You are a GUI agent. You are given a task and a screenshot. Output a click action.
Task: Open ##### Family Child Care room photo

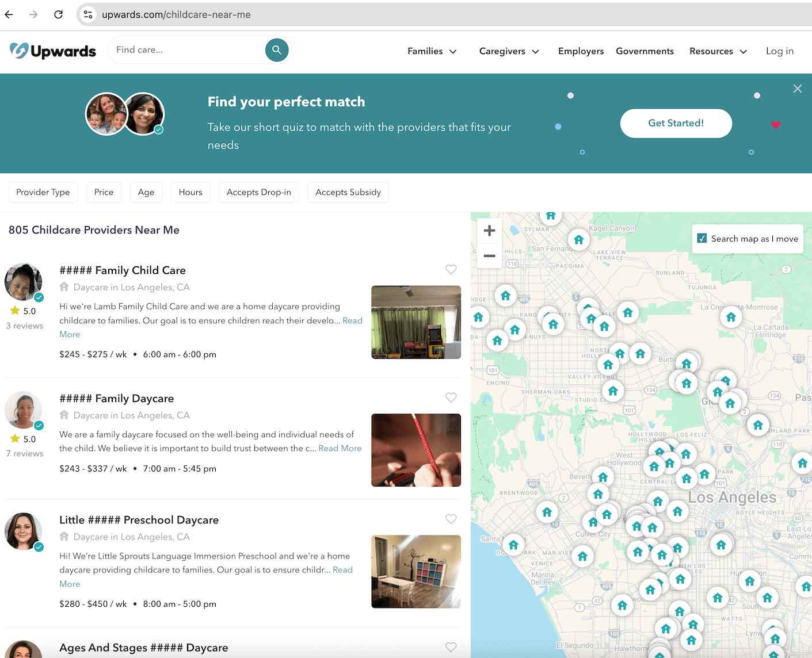point(416,322)
